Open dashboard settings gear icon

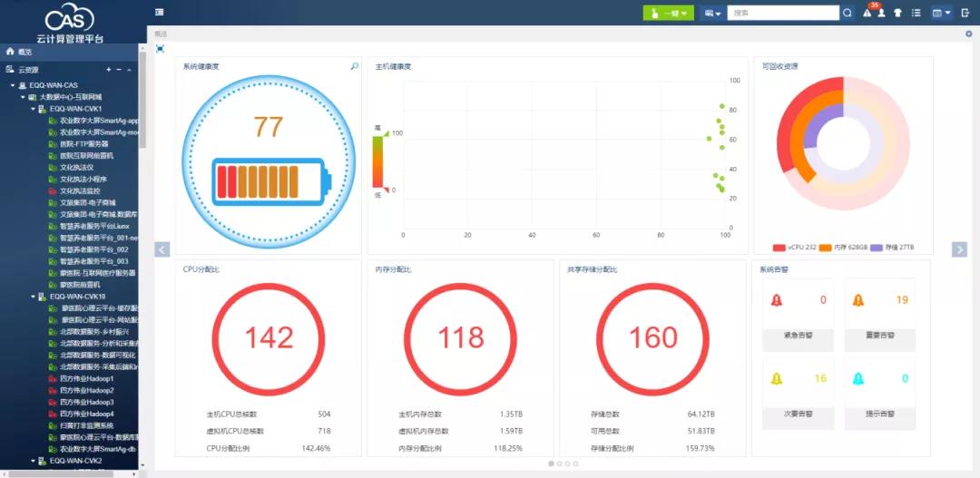pos(968,34)
